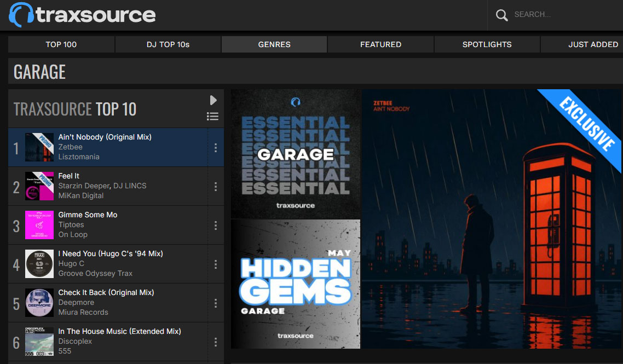Click the Top 10 list view icon
Viewport: 623px width, 364px height.
(212, 117)
